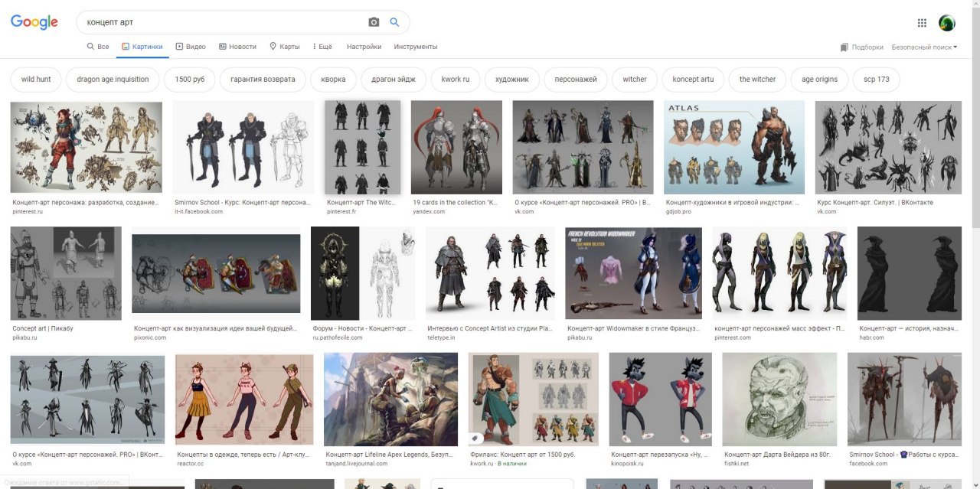Open search by image camera icon

click(374, 22)
